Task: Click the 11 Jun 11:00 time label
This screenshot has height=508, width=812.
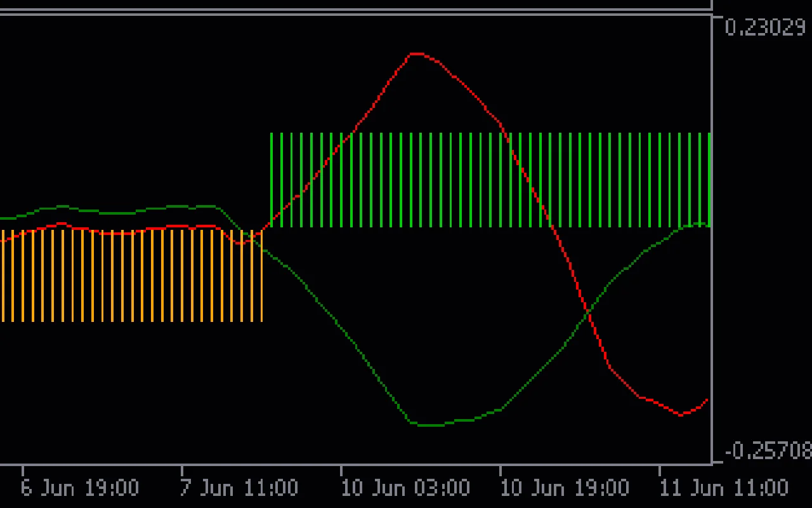Action: pyautogui.click(x=724, y=488)
